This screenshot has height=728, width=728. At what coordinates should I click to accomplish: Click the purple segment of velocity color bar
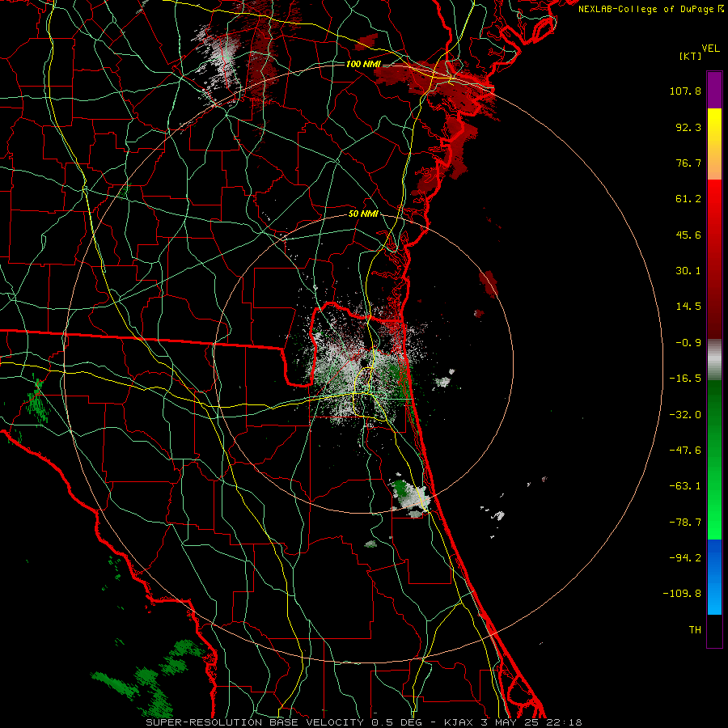[714, 90]
